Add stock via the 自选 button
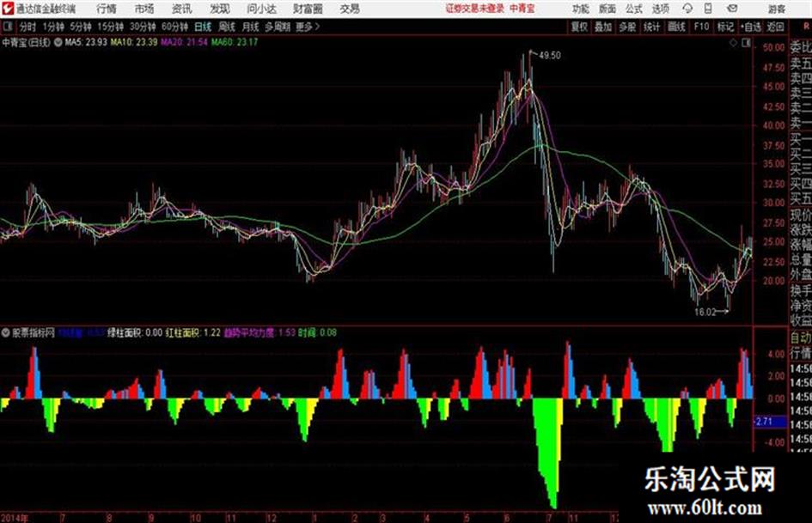 tap(750, 27)
